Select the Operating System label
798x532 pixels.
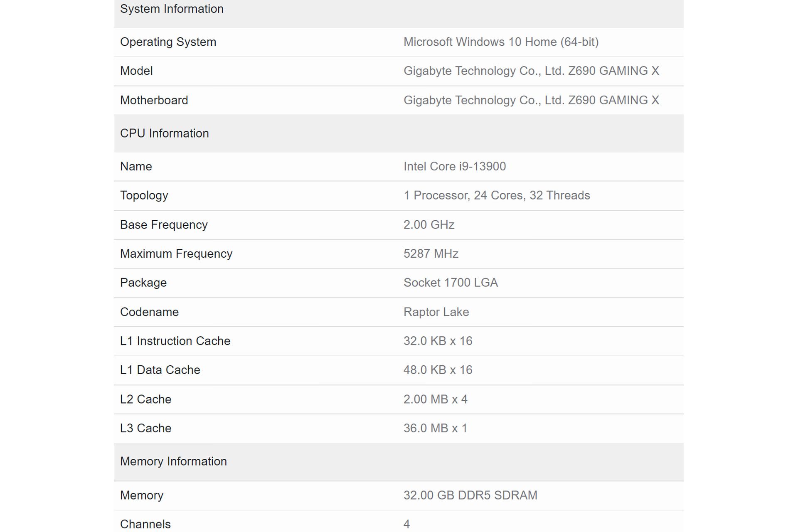[168, 42]
